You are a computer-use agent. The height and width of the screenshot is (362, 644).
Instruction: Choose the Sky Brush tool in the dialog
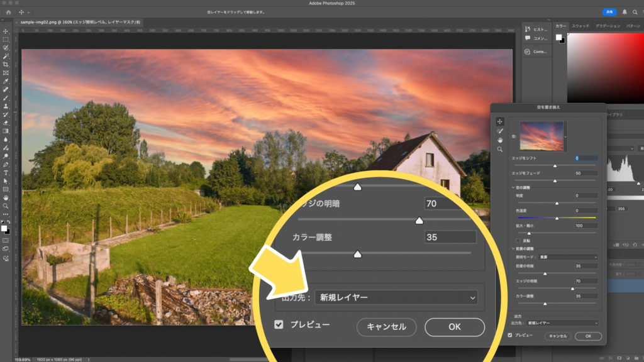point(501,131)
